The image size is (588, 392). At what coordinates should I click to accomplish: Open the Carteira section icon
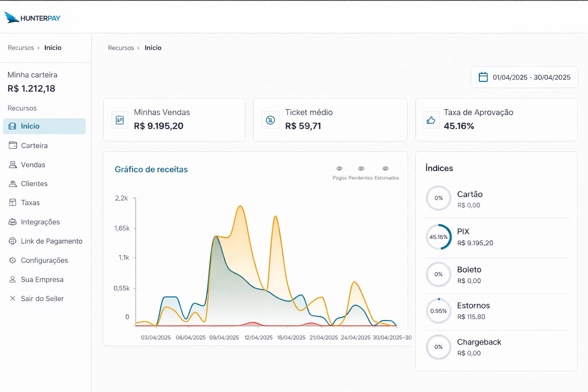pos(13,145)
